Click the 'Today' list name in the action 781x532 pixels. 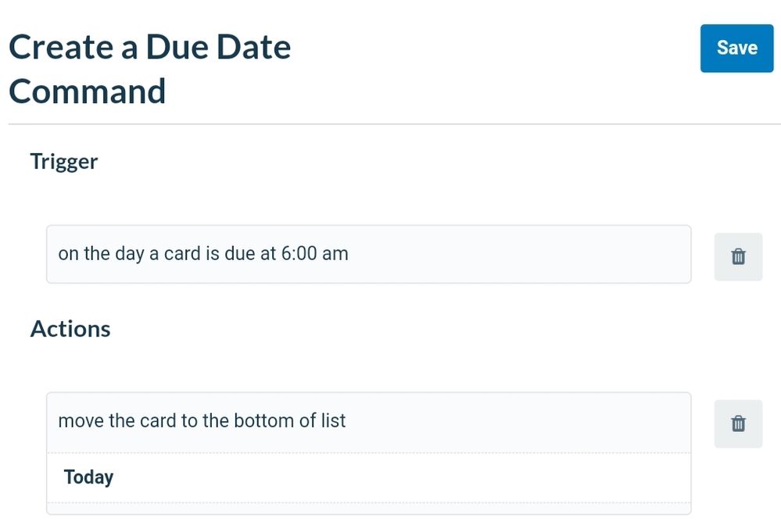pyautogui.click(x=88, y=477)
